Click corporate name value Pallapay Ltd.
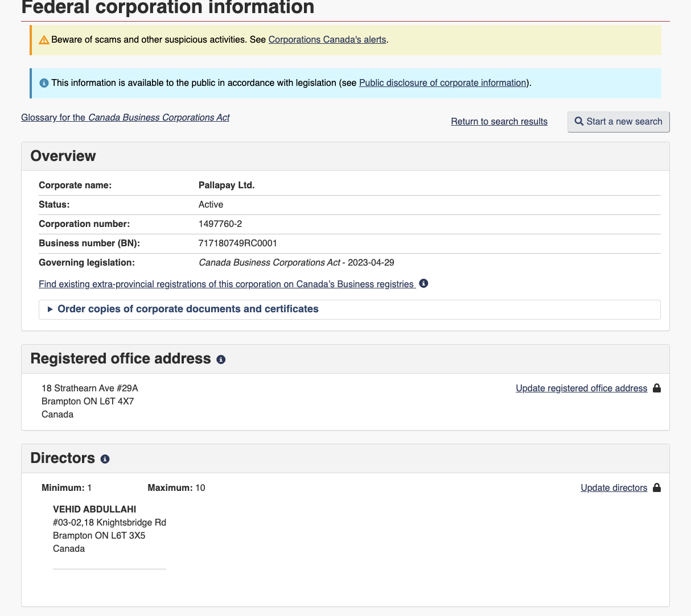 coord(227,185)
